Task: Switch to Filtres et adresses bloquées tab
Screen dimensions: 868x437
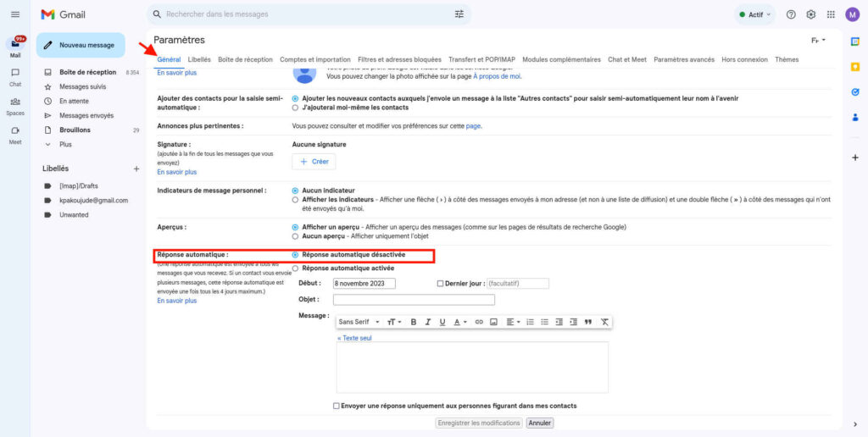Action: (400, 60)
